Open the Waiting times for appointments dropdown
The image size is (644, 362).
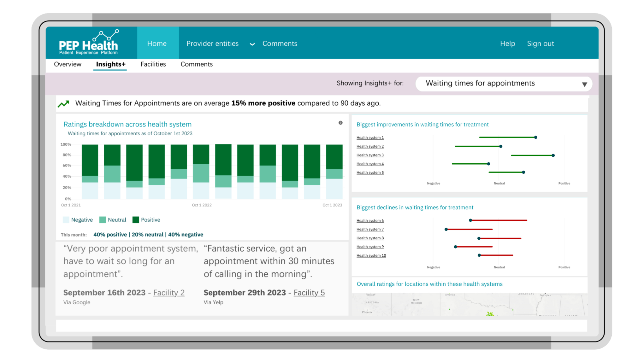pos(503,83)
